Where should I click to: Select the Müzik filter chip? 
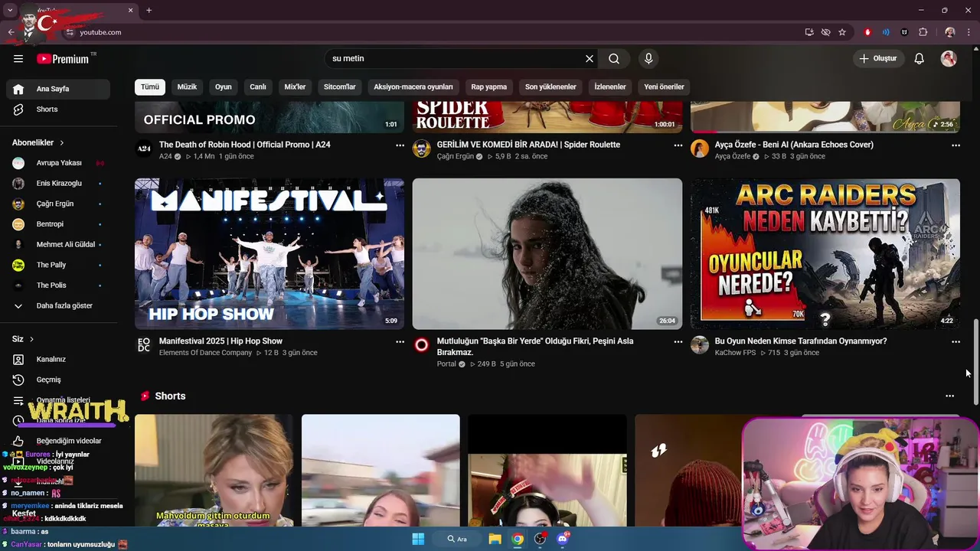187,86
